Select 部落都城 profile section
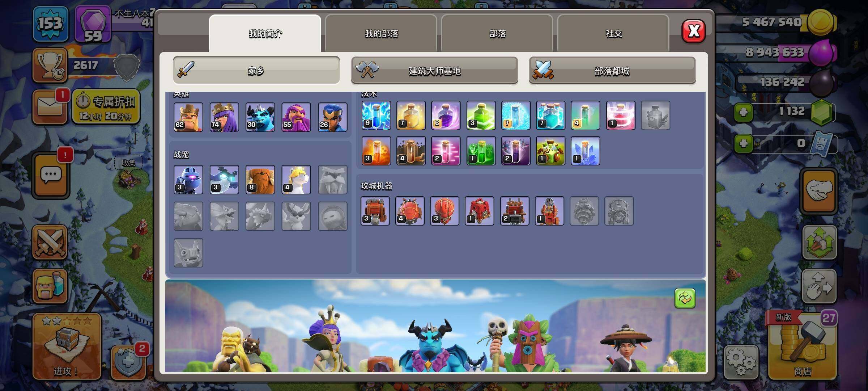This screenshot has width=868, height=391. point(612,71)
